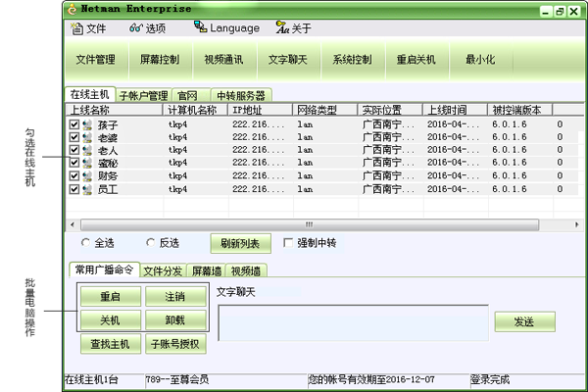Open the 文件分发 tab
Viewport: 588px width, 392px height.
[x=164, y=270]
